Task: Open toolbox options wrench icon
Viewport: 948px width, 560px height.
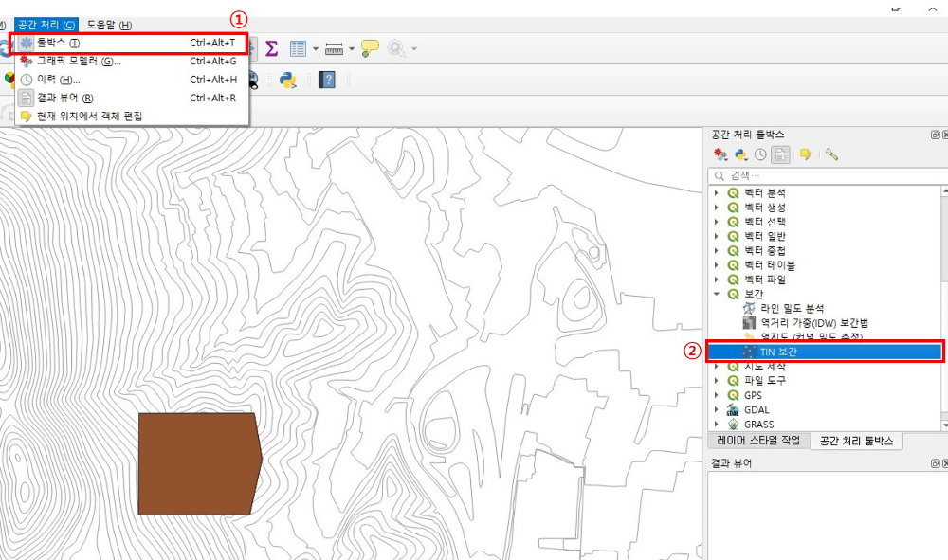Action: pyautogui.click(x=831, y=154)
